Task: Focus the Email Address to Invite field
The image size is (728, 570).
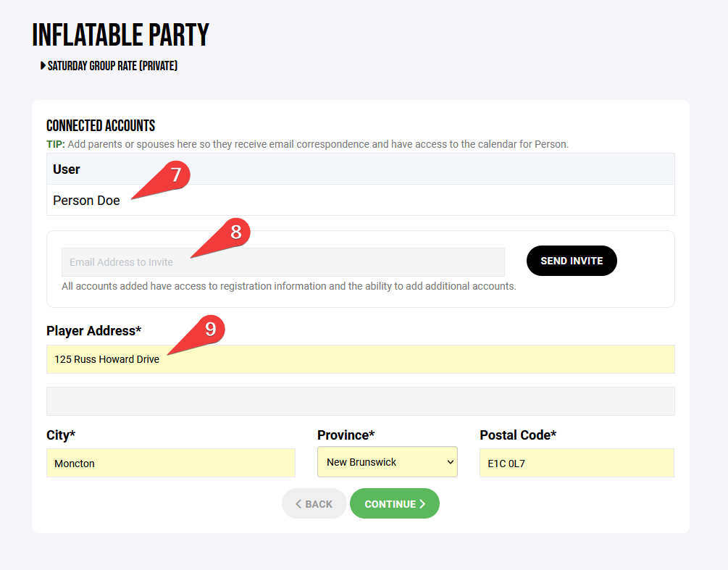Action: coord(283,262)
